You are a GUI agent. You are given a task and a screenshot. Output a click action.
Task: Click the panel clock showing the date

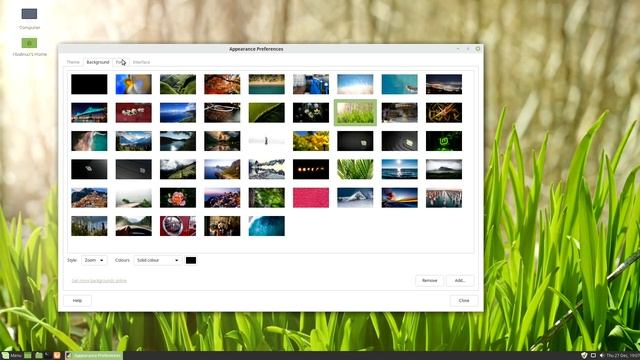(x=623, y=356)
